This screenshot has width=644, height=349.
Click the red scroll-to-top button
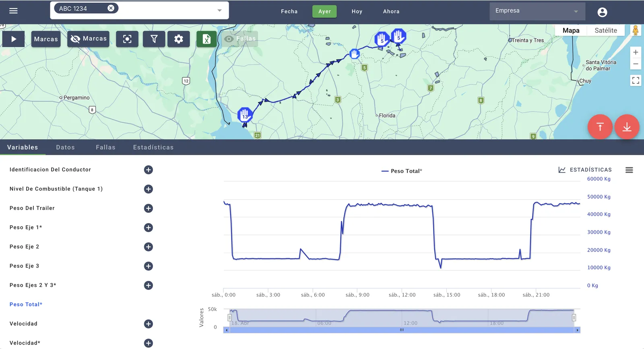click(600, 127)
